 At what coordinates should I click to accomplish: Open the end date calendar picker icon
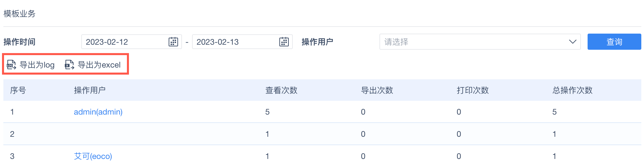[284, 42]
